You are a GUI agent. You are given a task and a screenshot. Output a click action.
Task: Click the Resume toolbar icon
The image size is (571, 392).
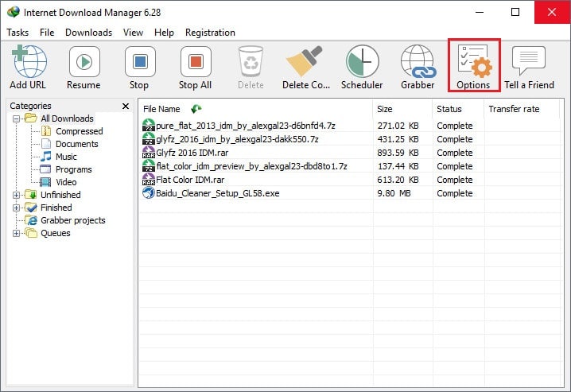[84, 61]
